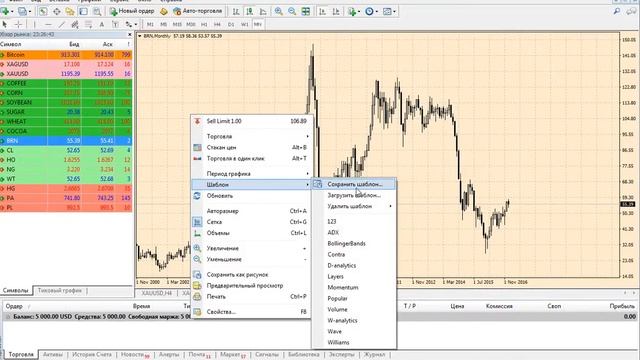Tile windows with the green grid icon

coord(306,11)
